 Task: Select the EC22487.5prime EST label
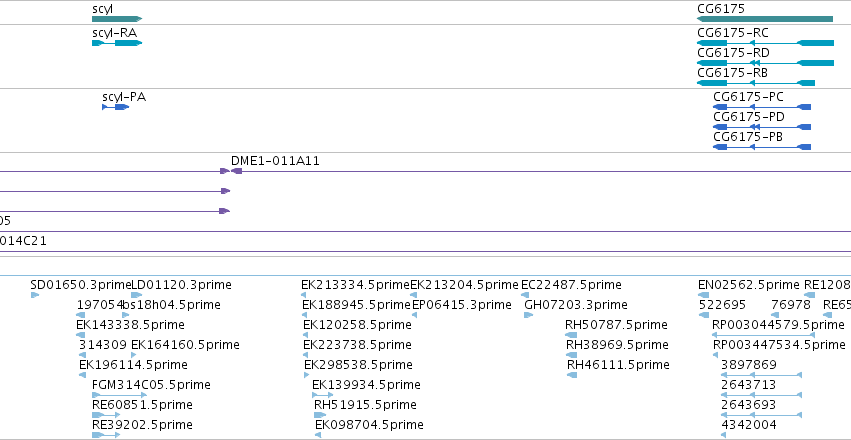(571, 285)
